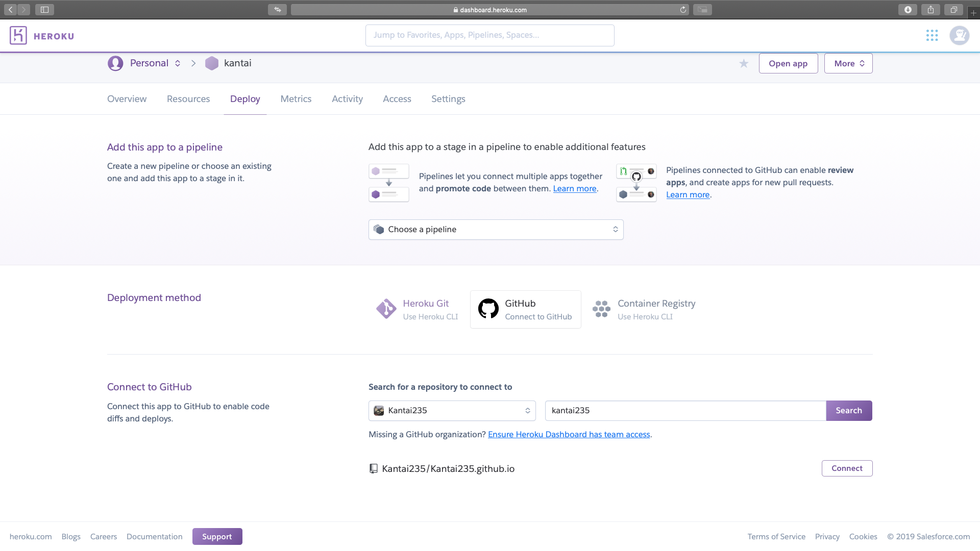Click the kantai app hexagon icon
The width and height of the screenshot is (980, 551).
coord(212,63)
